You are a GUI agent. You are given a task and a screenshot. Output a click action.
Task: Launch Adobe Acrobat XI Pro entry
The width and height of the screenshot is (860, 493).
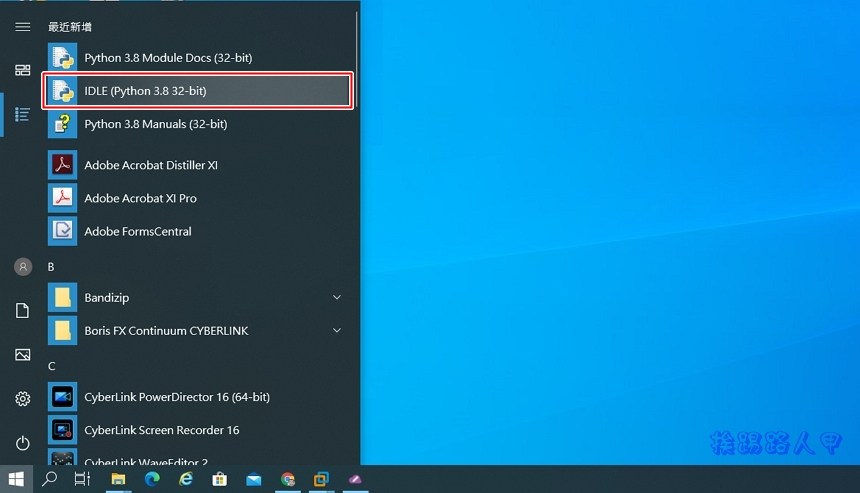[x=198, y=198]
